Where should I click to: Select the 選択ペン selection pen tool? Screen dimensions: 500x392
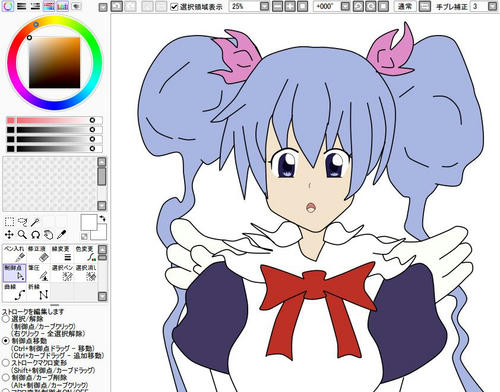(x=62, y=273)
